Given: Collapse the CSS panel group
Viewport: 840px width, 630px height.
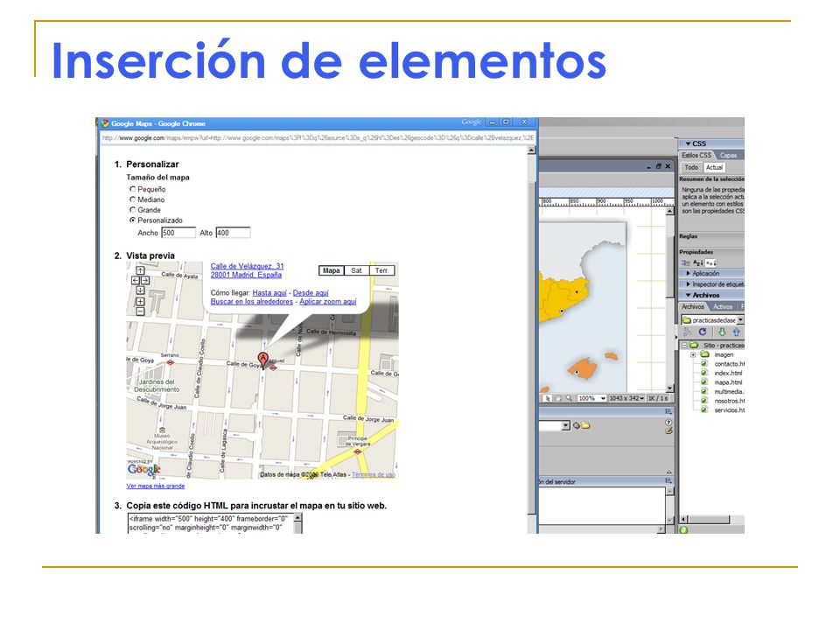Looking at the screenshot, I should coord(688,143).
